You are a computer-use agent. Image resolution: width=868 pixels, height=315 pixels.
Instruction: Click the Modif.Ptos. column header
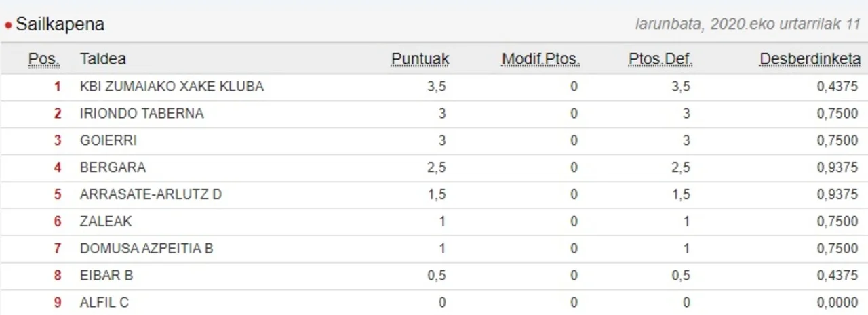point(540,59)
